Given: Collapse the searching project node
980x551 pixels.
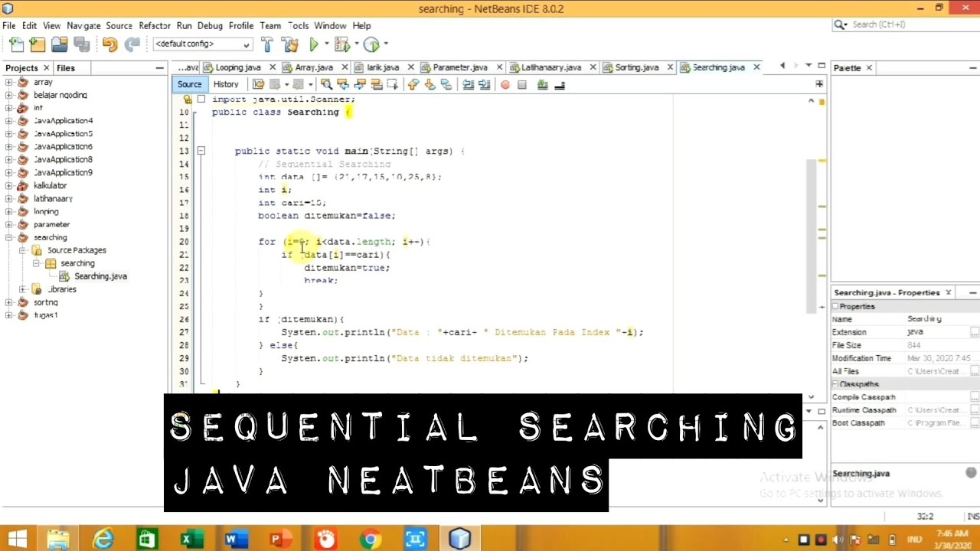Looking at the screenshot, I should 9,237.
